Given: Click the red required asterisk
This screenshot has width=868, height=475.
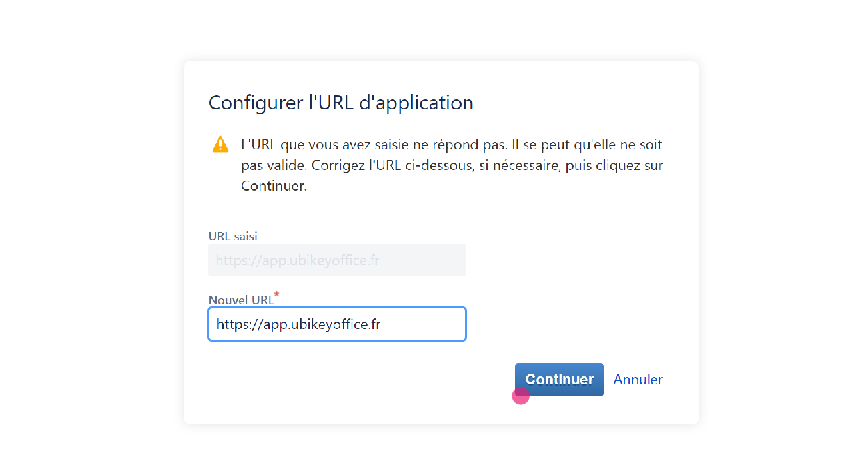Looking at the screenshot, I should [277, 294].
